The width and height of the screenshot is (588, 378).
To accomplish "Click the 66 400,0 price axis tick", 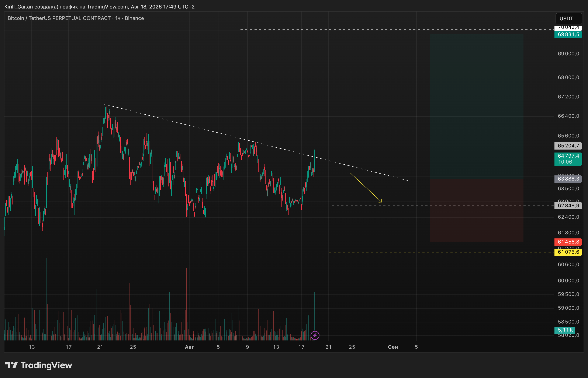I will (x=568, y=116).
